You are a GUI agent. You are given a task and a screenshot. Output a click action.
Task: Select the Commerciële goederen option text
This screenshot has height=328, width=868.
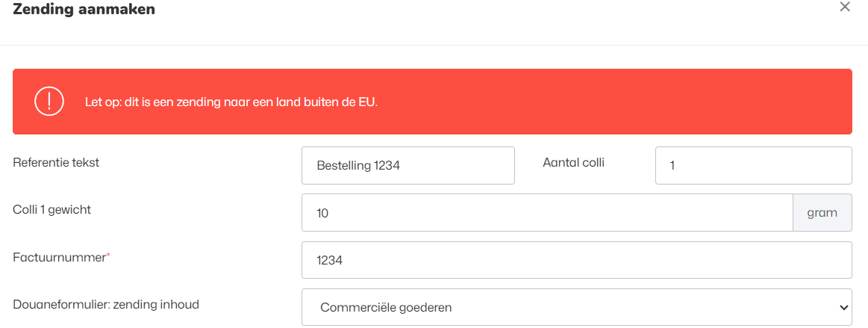tap(385, 307)
